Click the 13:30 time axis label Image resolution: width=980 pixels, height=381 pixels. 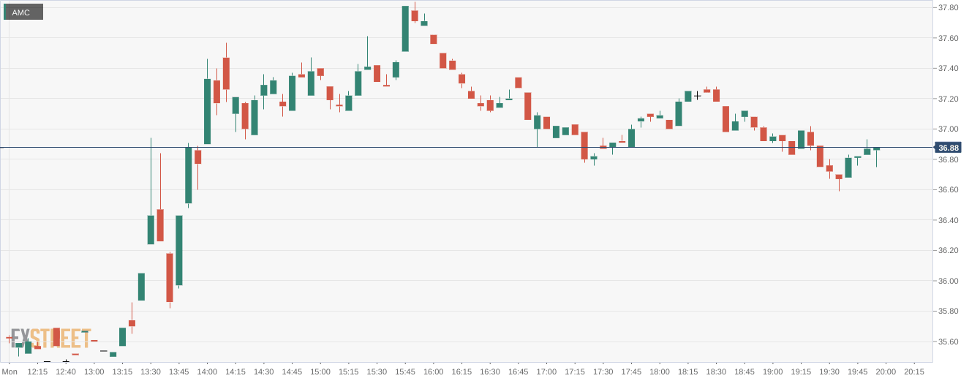point(151,371)
